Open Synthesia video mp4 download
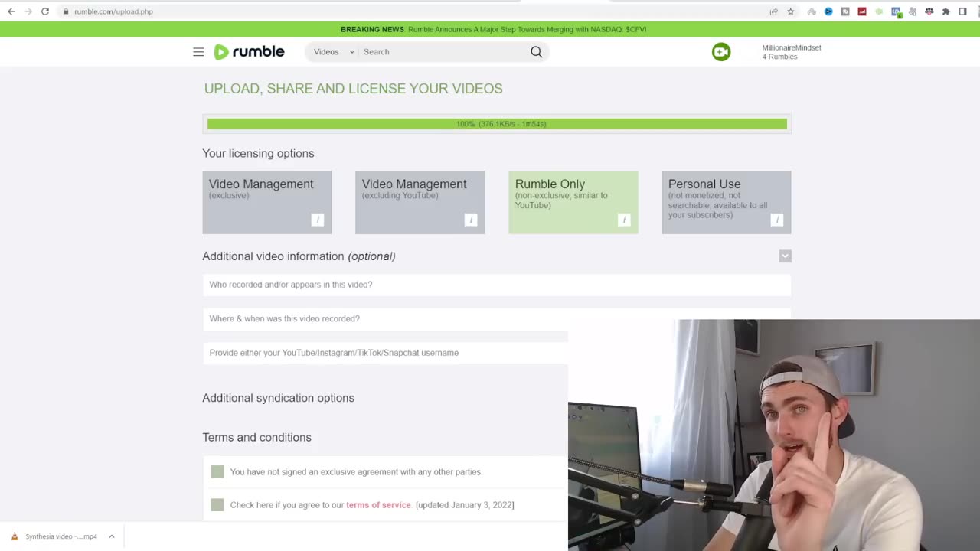 [61, 536]
